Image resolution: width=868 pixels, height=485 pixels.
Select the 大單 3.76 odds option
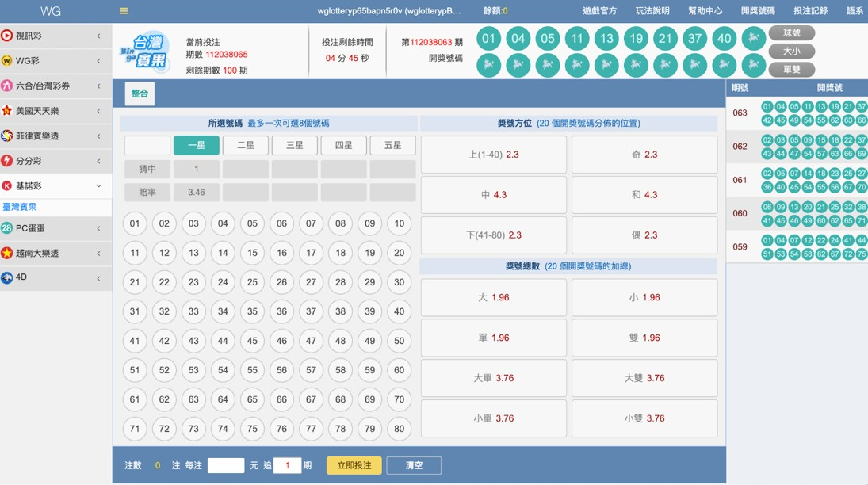(493, 378)
